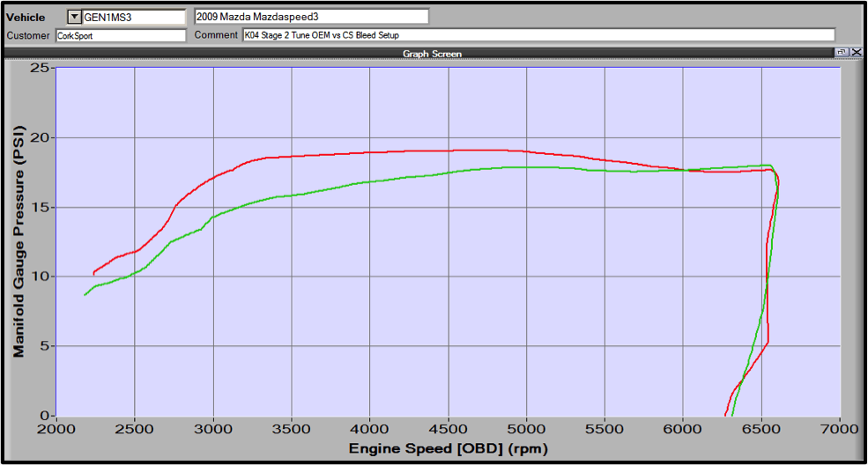Click the 5500 rpm axis label
Viewport: 868px width, 465px height.
pos(605,429)
